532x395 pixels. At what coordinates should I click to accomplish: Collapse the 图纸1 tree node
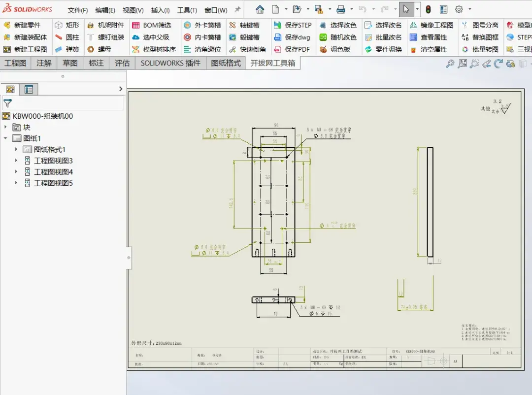point(5,138)
